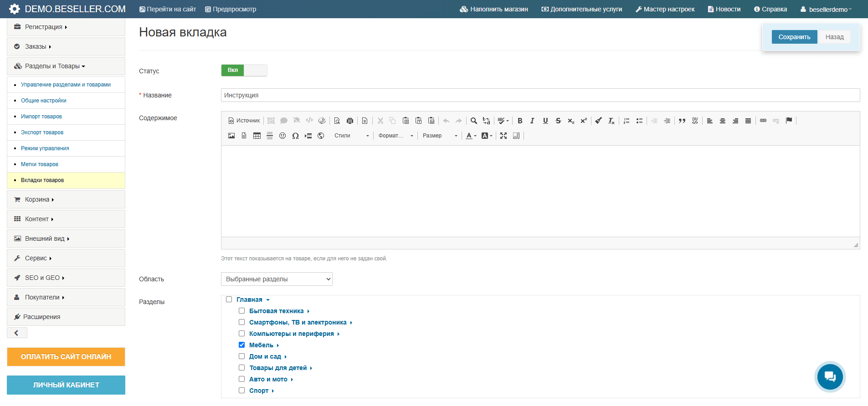Open Импорт товаров in the sidebar
The image size is (868, 406).
[41, 117]
